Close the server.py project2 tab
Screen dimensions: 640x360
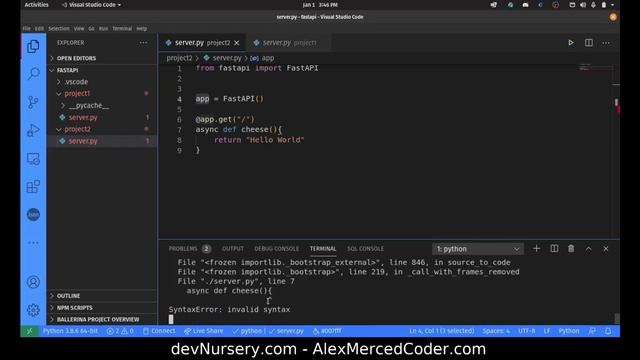click(x=237, y=42)
